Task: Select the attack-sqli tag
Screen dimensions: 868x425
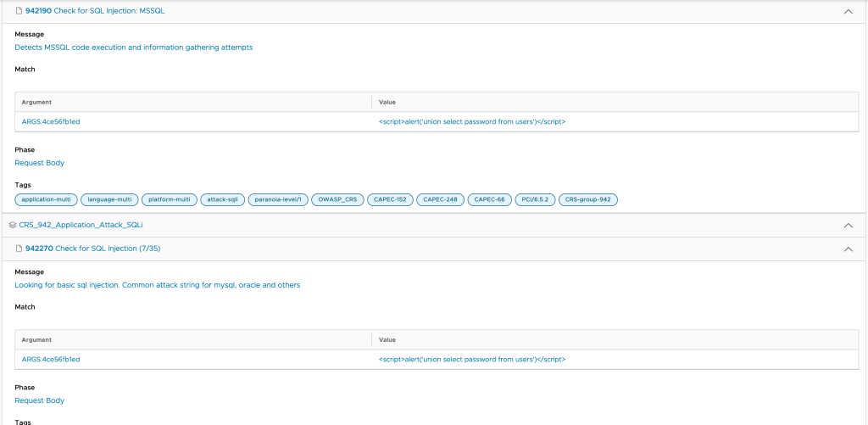Action: pos(223,199)
